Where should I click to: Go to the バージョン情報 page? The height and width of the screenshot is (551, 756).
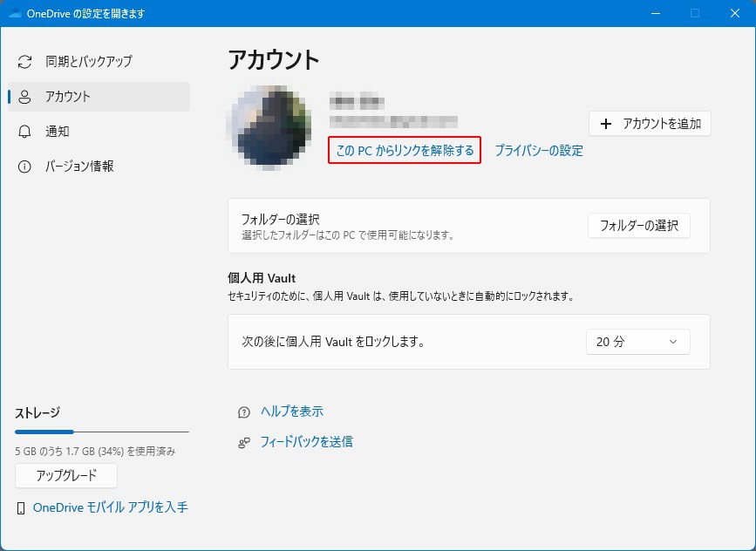(79, 167)
